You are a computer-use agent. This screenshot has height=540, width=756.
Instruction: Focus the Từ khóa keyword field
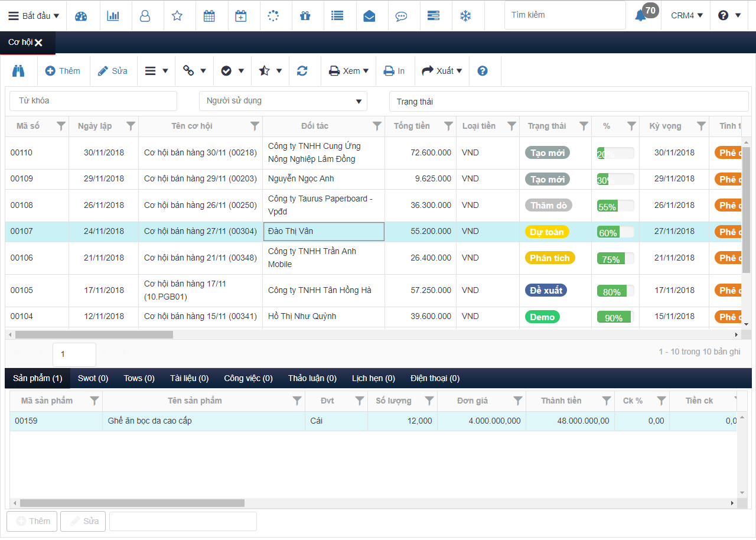[x=93, y=101]
